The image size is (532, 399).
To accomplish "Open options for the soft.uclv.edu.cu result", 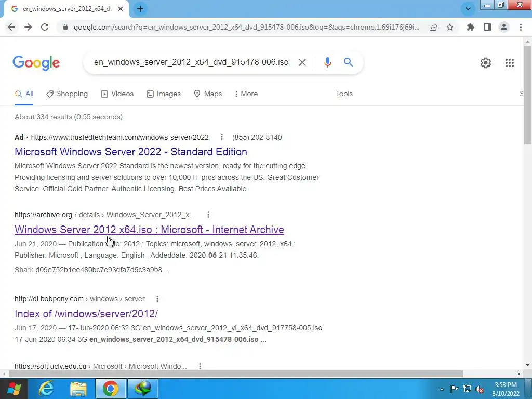I will click(200, 366).
